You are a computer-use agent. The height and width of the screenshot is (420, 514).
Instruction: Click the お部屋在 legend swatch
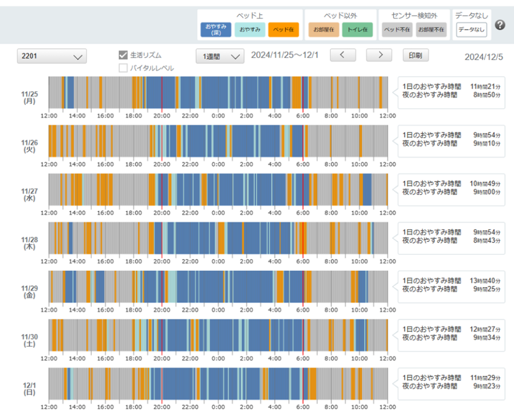pos(323,30)
